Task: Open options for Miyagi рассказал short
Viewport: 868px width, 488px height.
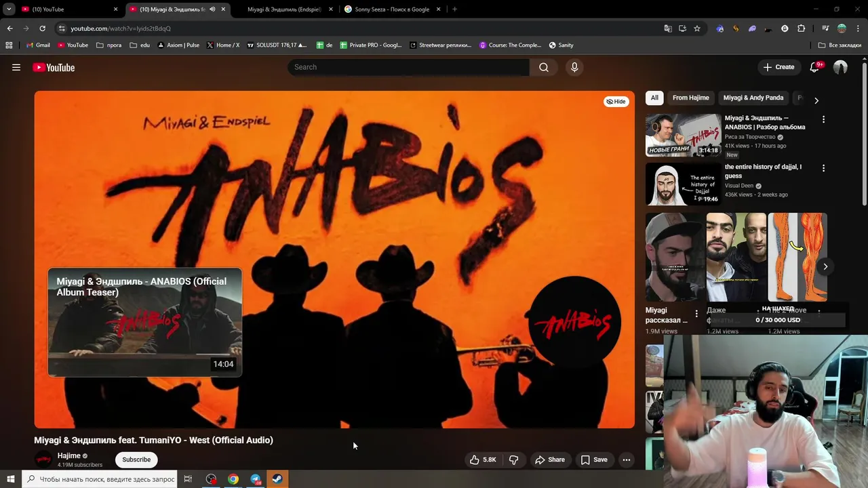Action: click(x=696, y=314)
